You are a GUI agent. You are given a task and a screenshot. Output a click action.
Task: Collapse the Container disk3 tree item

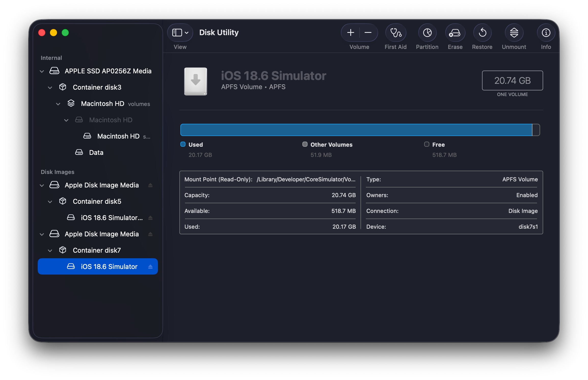tap(50, 87)
